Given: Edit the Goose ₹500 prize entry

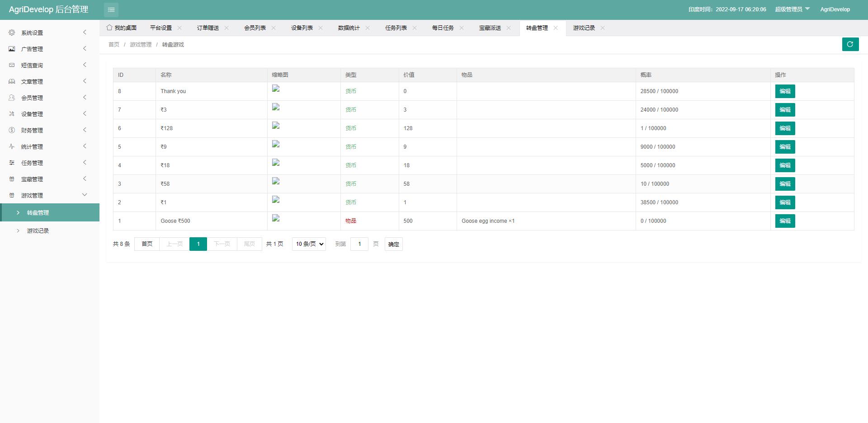Looking at the screenshot, I should [x=785, y=221].
